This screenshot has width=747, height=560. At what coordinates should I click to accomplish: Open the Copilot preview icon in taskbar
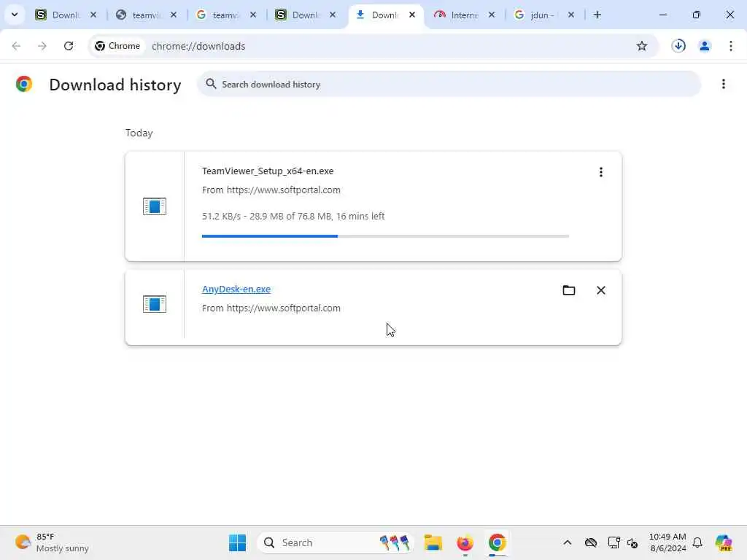pyautogui.click(x=723, y=542)
